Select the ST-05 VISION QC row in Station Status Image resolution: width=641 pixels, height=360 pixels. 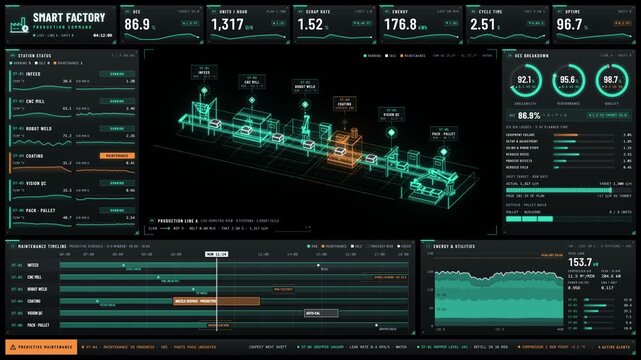(72, 190)
